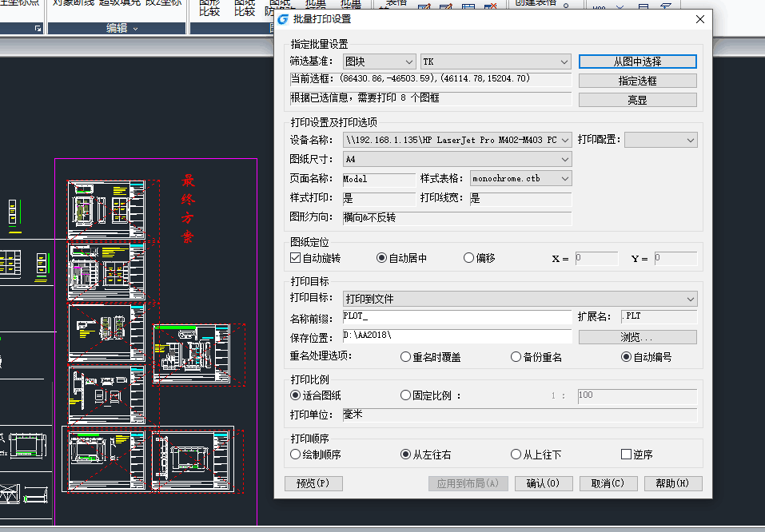765x532 pixels.
Task: Click the 当前选框 coordinates field
Action: (431, 79)
